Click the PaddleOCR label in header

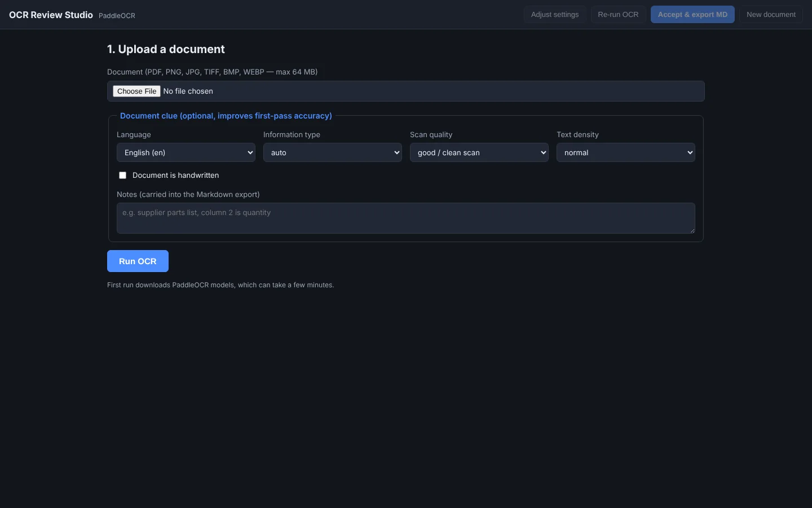[x=117, y=16]
